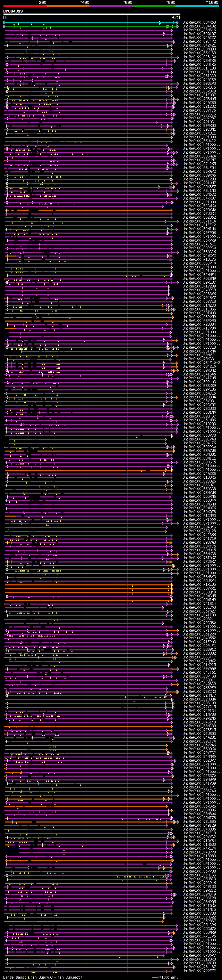
Task: Select label UniRef100_C4J5K1
Action: point(199,244)
